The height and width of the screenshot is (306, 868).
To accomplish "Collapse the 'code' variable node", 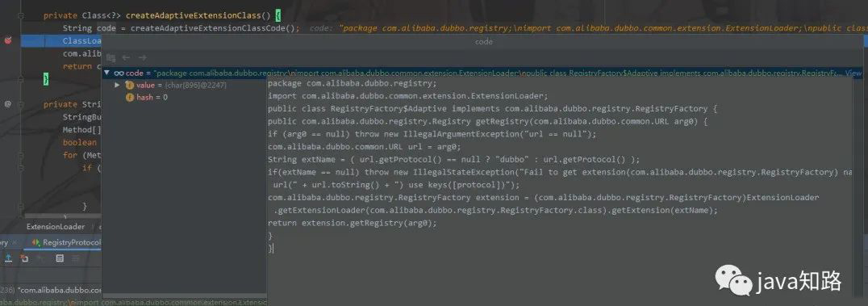I will click(106, 73).
